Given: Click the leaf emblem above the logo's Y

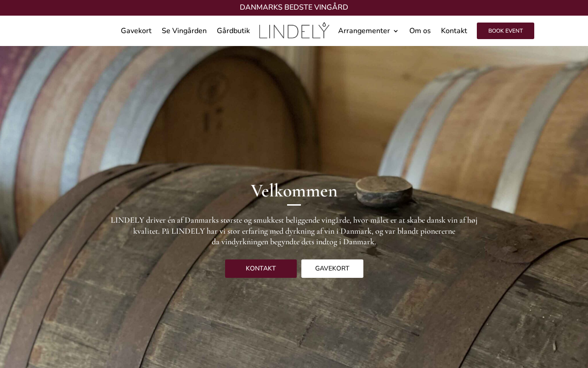Looking at the screenshot, I should click(325, 25).
